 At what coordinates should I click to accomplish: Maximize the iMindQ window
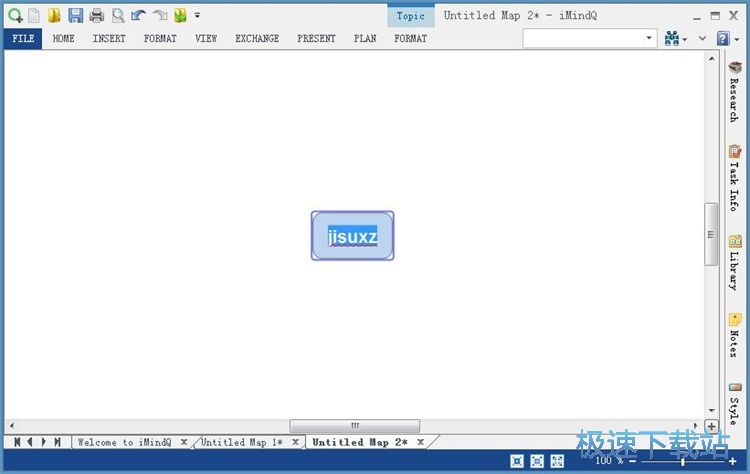point(715,16)
